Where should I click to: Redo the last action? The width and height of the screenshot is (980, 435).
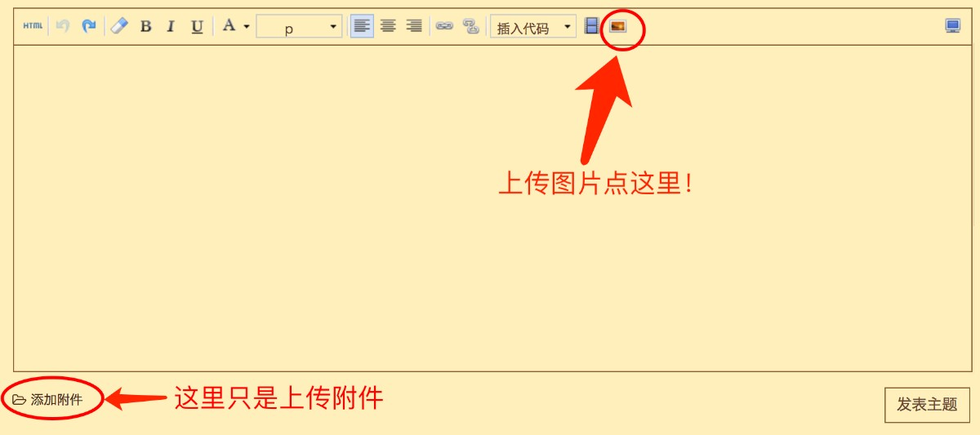point(88,26)
